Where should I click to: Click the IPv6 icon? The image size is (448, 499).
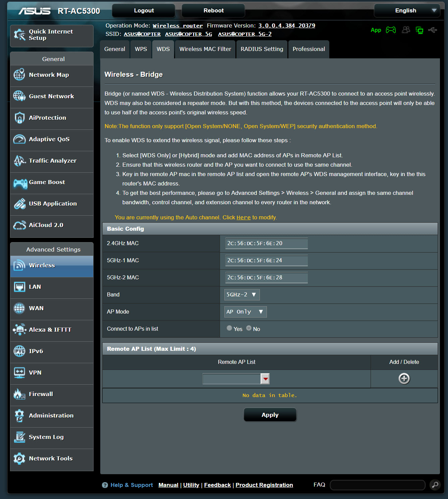pos(19,351)
